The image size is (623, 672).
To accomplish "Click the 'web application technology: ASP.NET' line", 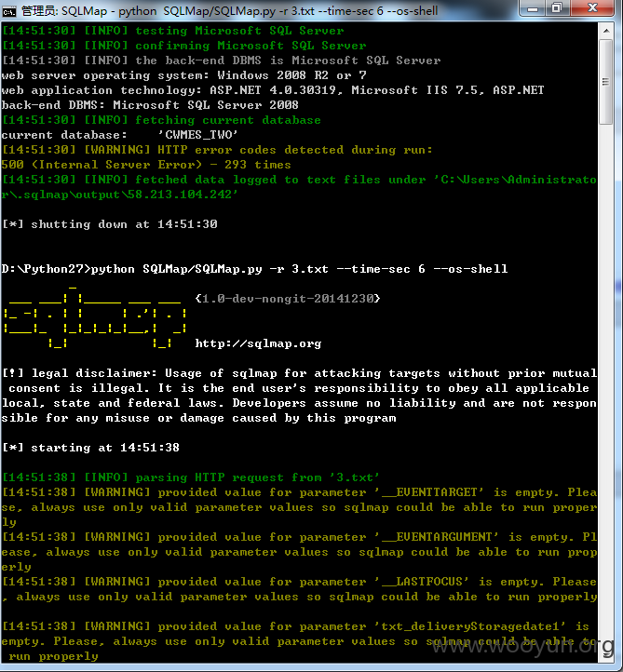I will coord(273,90).
